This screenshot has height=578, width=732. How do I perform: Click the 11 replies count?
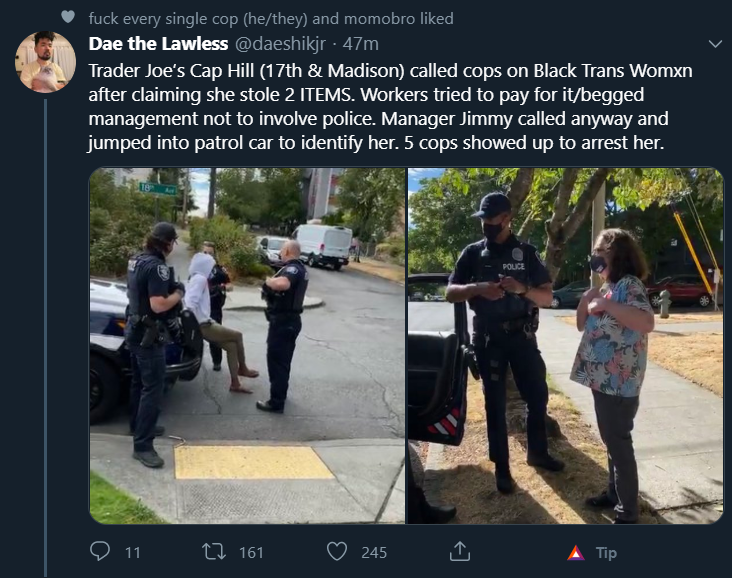coord(133,553)
